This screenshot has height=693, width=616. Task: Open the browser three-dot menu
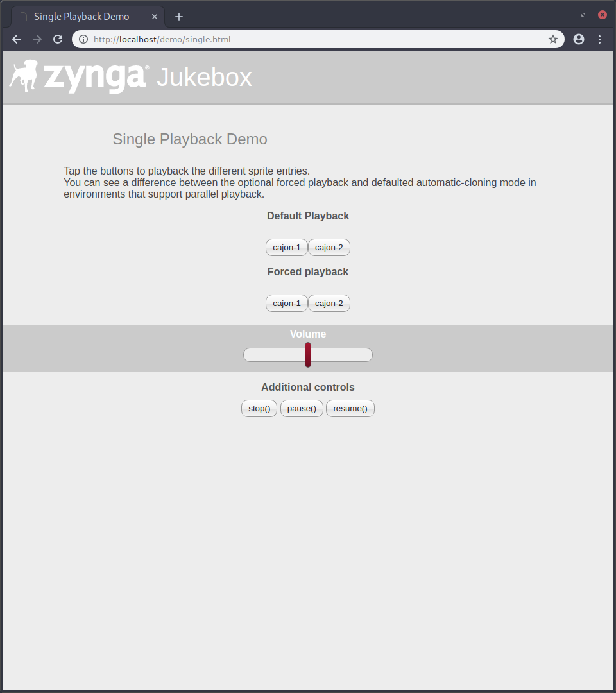600,39
